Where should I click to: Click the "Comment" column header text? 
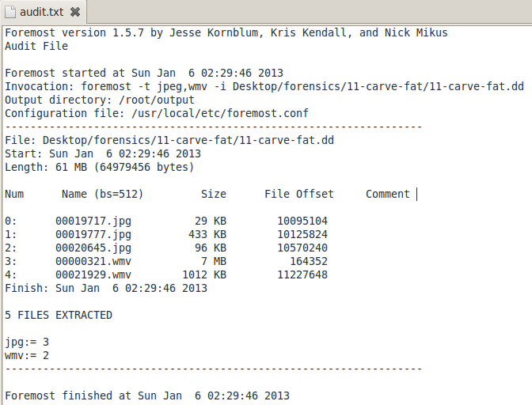click(387, 194)
